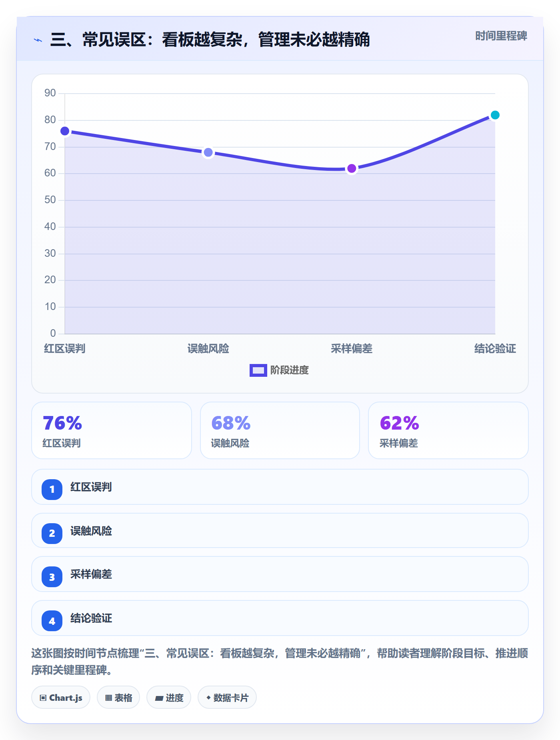The image size is (560, 740).
Task: Select the 采样偏差 data point on chart
Action: 352,168
